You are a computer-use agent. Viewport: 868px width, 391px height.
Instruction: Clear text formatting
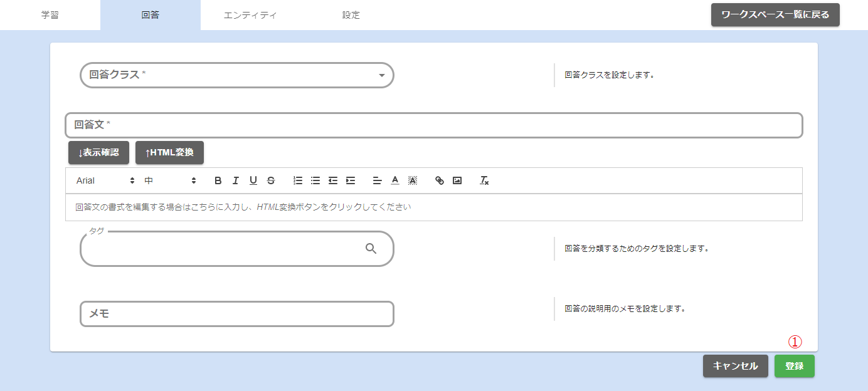(484, 180)
